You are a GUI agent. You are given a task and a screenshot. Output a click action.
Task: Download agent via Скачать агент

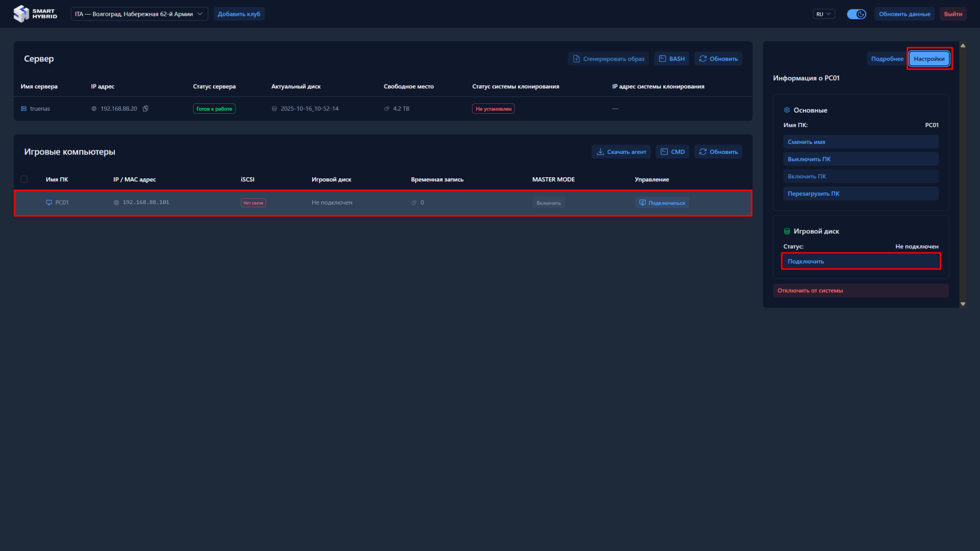pos(621,152)
